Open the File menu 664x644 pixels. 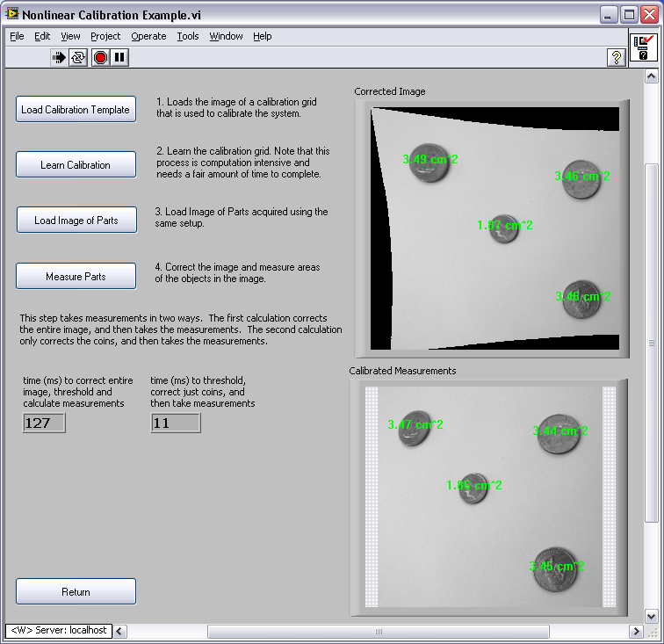coord(17,36)
